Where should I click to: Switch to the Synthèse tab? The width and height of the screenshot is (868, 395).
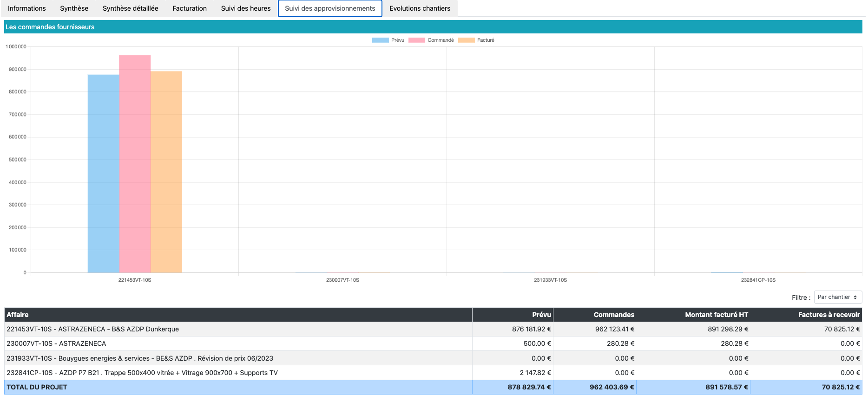tap(74, 8)
